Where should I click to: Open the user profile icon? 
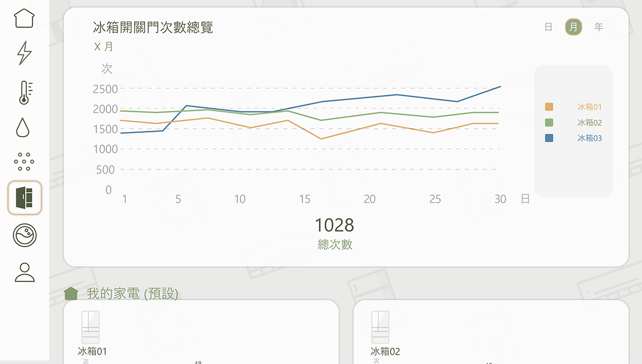24,272
